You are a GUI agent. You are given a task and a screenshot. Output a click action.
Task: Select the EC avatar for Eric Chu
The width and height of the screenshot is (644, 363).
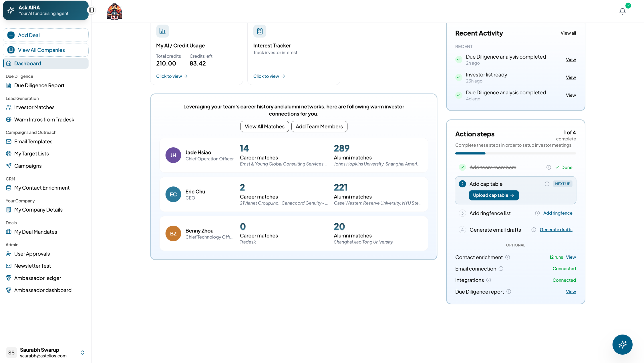coord(173,194)
